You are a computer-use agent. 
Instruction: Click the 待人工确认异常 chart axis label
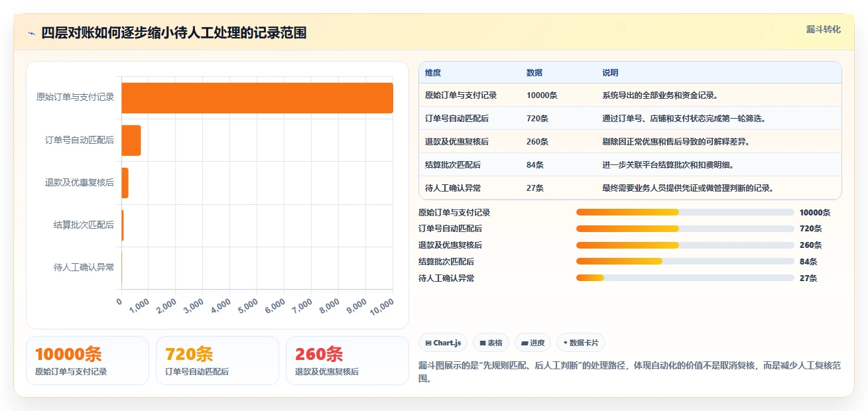click(x=84, y=267)
